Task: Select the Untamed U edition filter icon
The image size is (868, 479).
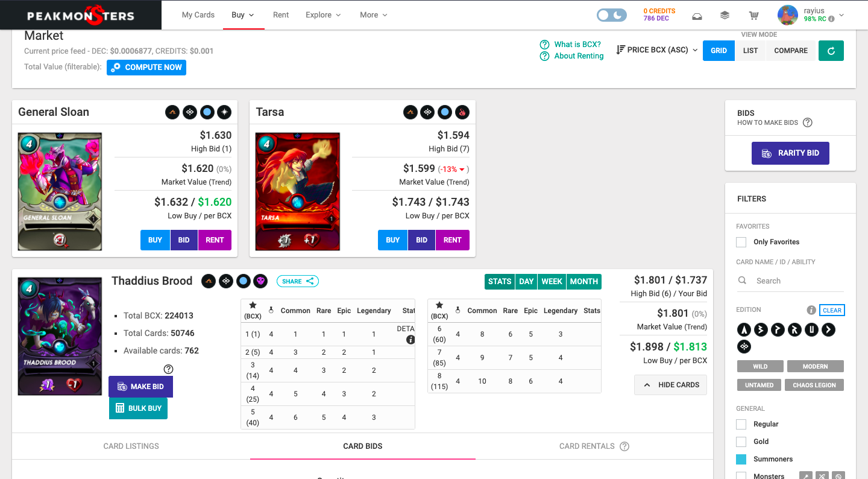Action: 811,329
